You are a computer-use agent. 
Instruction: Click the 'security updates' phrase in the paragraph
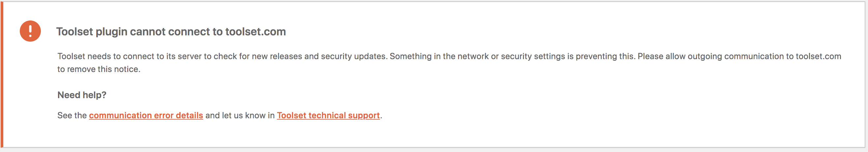(353, 57)
